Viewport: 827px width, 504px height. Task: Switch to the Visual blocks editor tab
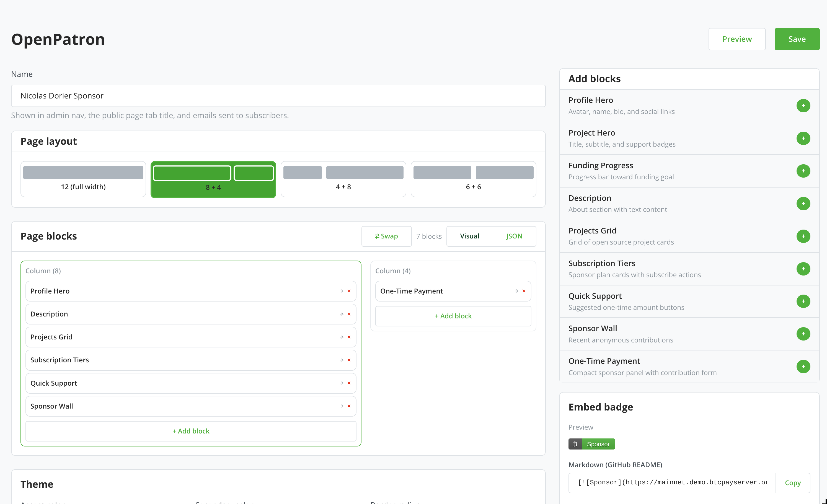470,236
